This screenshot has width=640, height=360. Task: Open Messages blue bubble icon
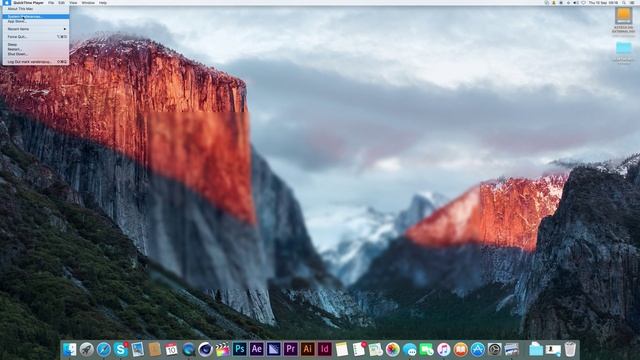click(x=409, y=349)
